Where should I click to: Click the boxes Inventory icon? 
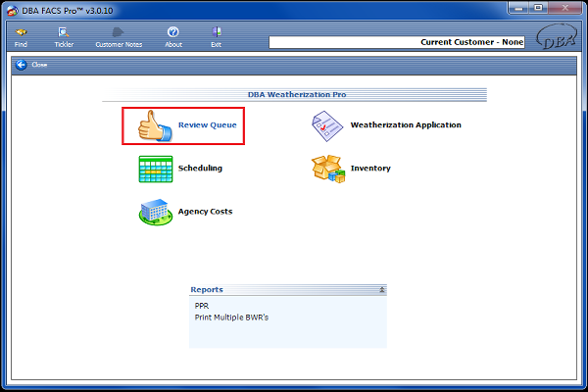pos(328,169)
